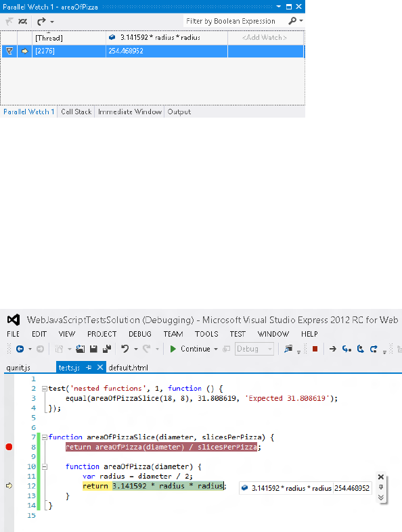Click the Save toolbar icon
This screenshot has height=532, width=402.
point(93,349)
